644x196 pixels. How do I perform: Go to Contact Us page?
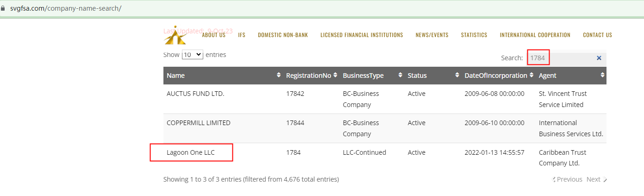click(597, 35)
